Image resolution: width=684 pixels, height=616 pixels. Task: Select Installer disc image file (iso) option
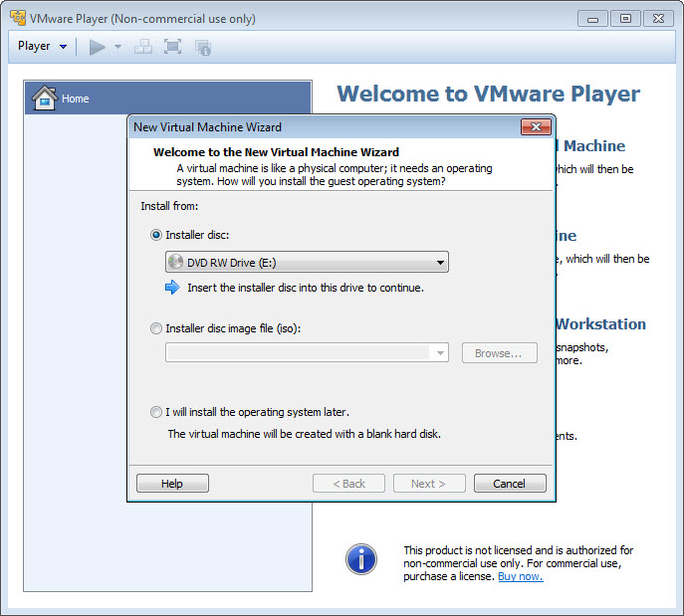point(155,328)
